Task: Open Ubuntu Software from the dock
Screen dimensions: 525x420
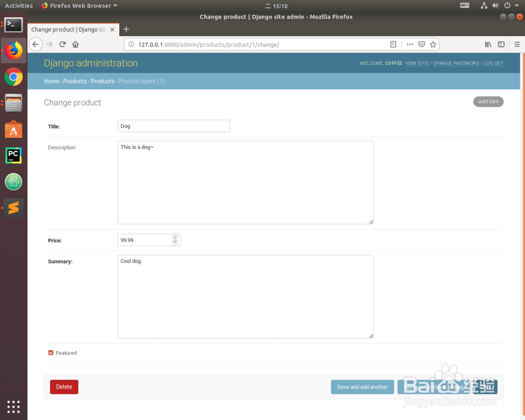Action: pyautogui.click(x=14, y=129)
